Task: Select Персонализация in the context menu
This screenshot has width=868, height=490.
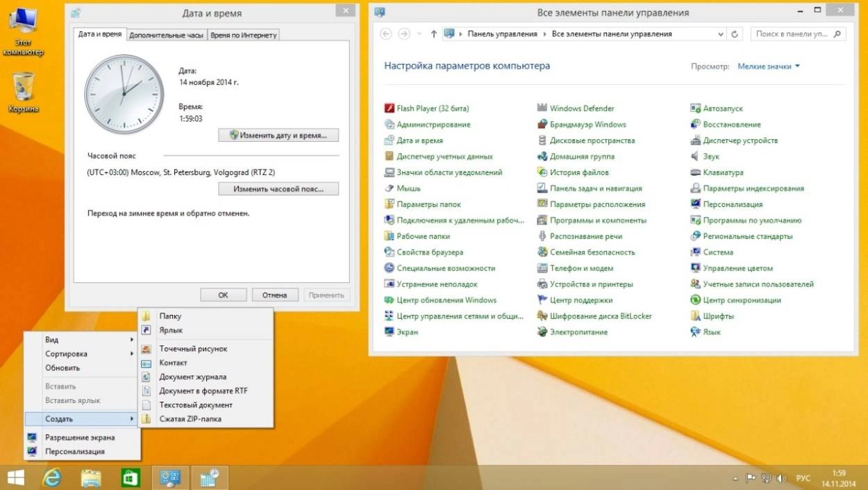Action: [81, 452]
